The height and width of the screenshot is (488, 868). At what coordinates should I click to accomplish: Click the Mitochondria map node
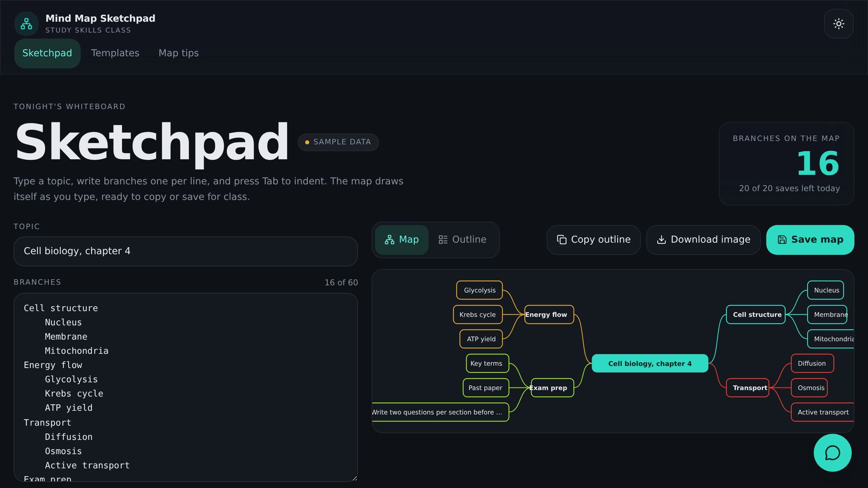(831, 339)
